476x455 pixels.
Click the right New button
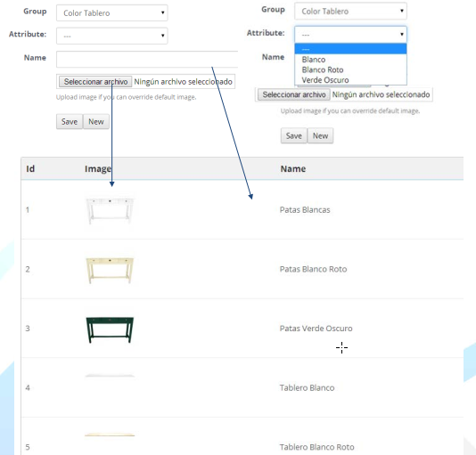320,136
